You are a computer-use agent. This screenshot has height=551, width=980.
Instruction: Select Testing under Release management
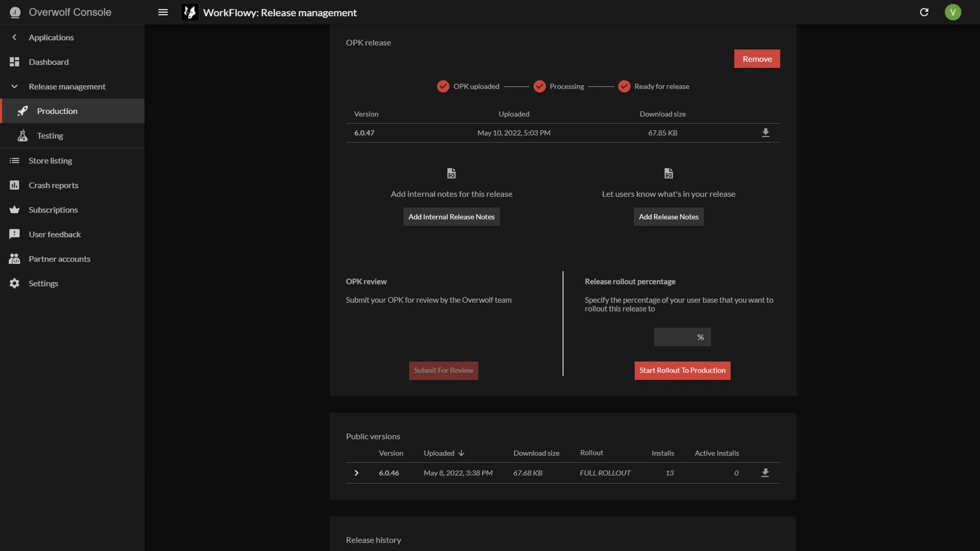click(72, 136)
